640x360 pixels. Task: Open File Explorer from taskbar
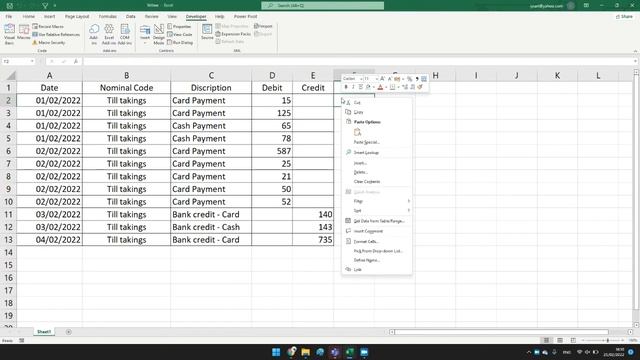pyautogui.click(x=305, y=352)
